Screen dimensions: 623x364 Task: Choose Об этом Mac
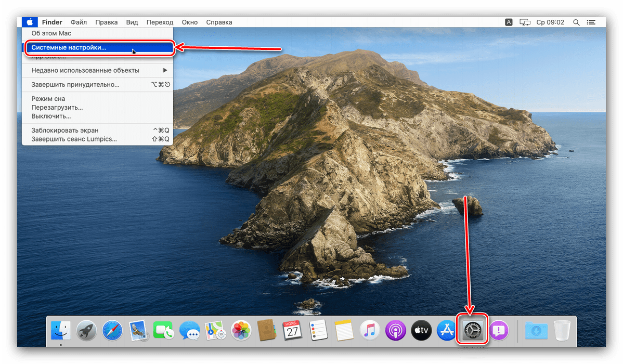(51, 33)
